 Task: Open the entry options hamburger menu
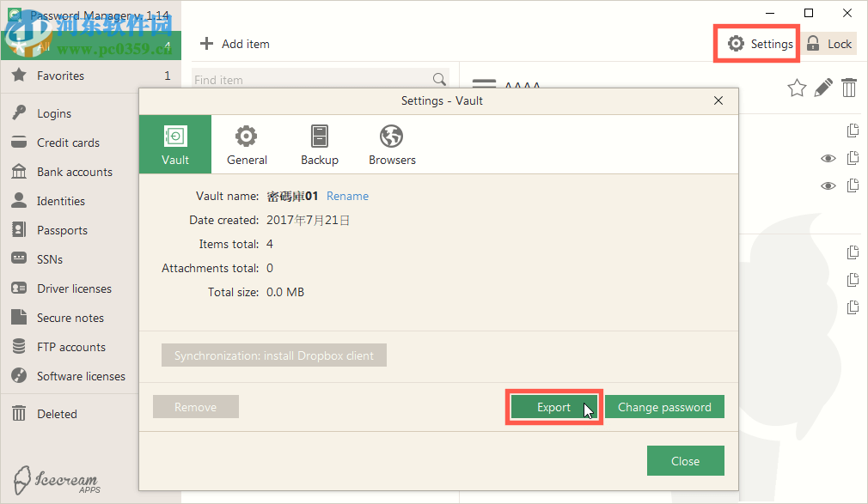[484, 85]
